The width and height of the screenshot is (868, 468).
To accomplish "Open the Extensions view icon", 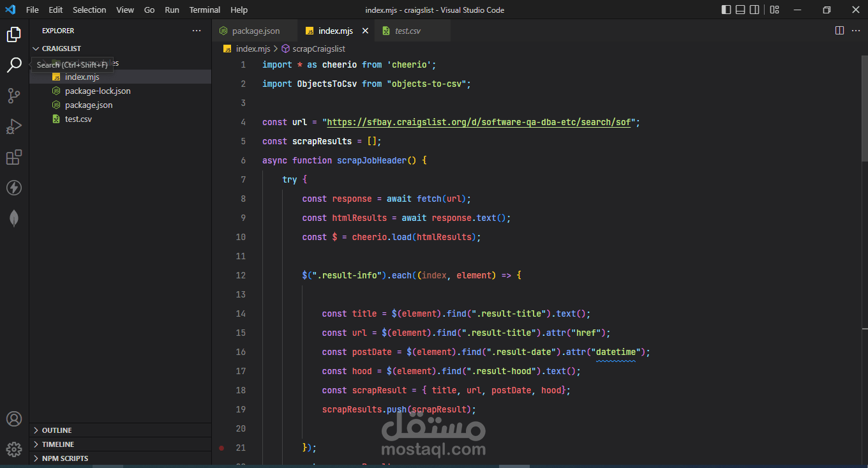I will click(x=14, y=157).
